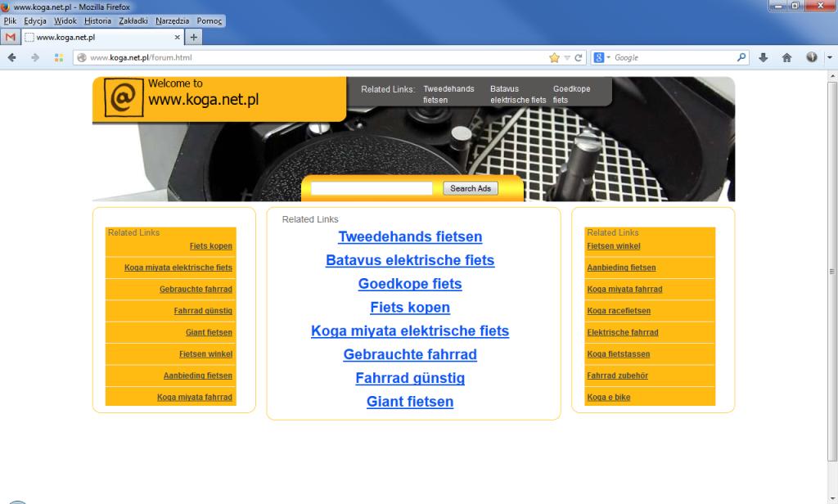838x504 pixels.
Task: Open the Zakładki menu
Action: tap(133, 20)
